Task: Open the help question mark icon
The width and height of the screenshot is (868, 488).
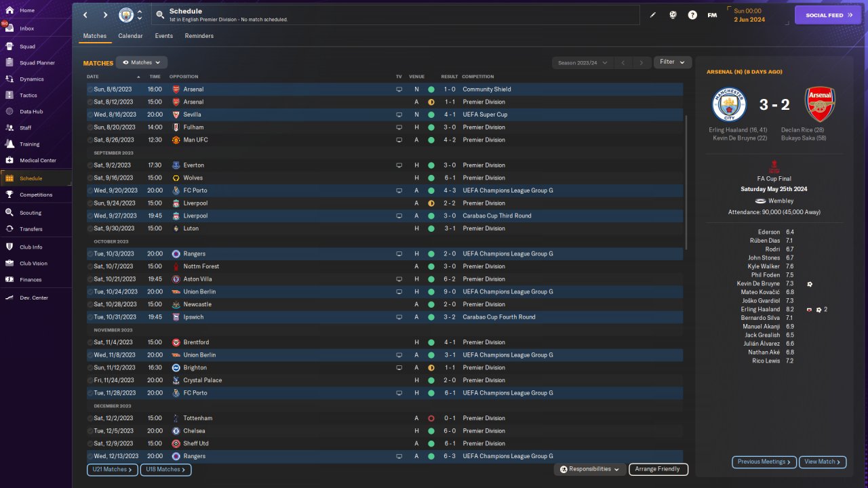Action: coord(692,15)
